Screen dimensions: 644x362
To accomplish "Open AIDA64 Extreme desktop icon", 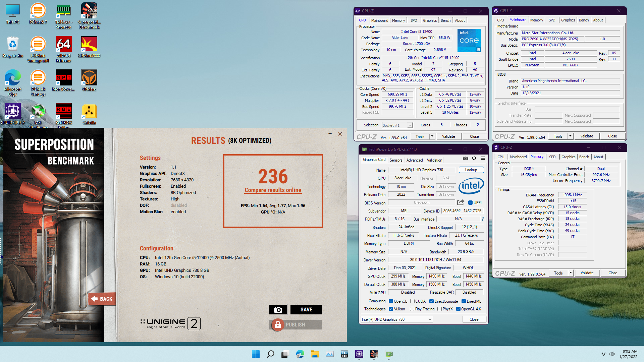I will (63, 50).
